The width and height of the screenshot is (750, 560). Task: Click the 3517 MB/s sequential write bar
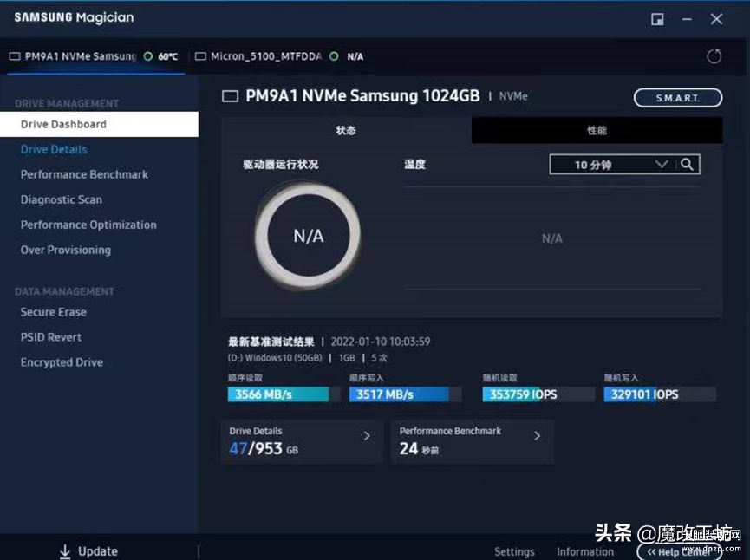(406, 394)
